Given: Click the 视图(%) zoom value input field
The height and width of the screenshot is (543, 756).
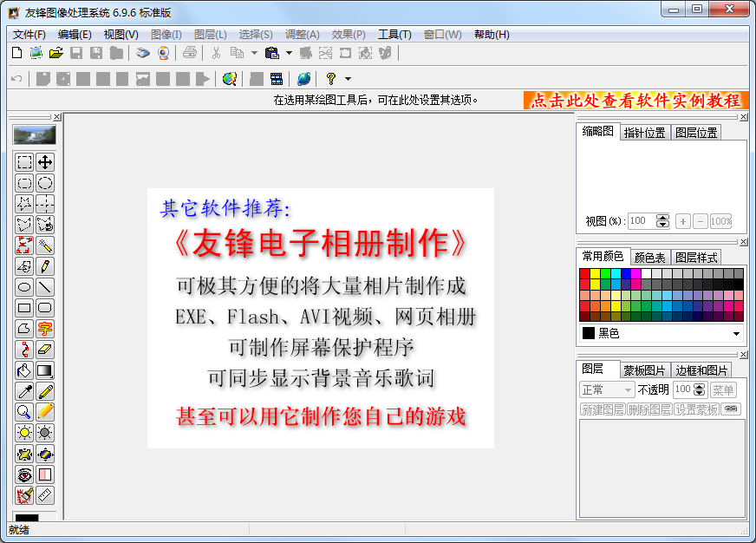Looking at the screenshot, I should click(x=641, y=221).
